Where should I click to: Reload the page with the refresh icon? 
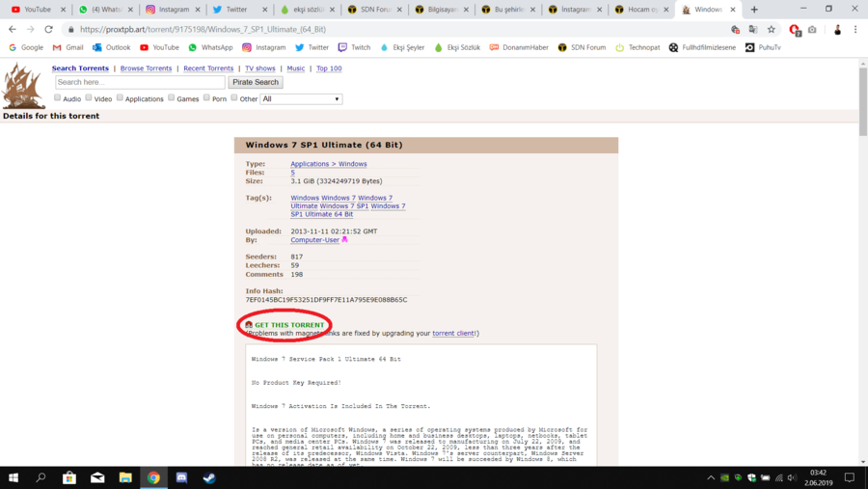coord(49,29)
